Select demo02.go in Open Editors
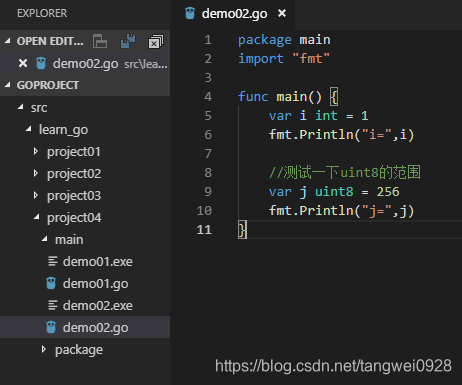This screenshot has height=385, width=462. (x=85, y=63)
